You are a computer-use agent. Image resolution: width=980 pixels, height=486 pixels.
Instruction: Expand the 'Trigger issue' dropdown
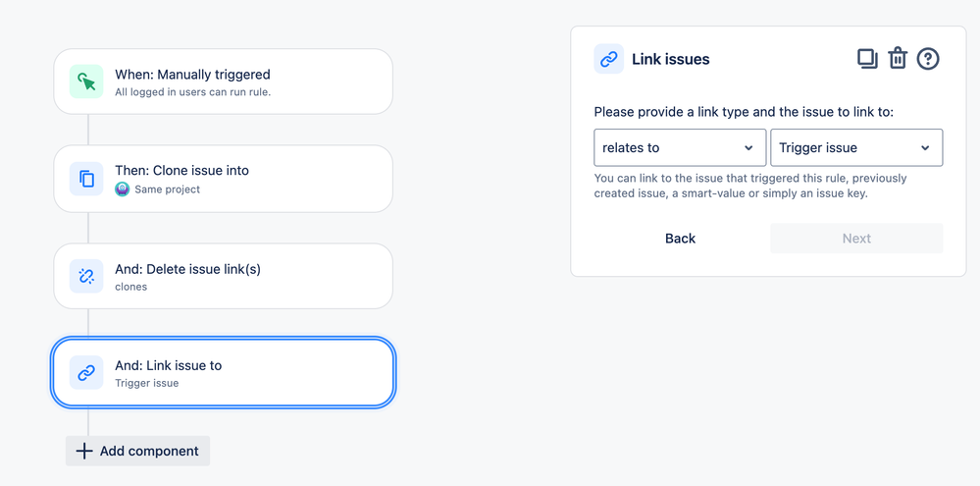coord(856,147)
